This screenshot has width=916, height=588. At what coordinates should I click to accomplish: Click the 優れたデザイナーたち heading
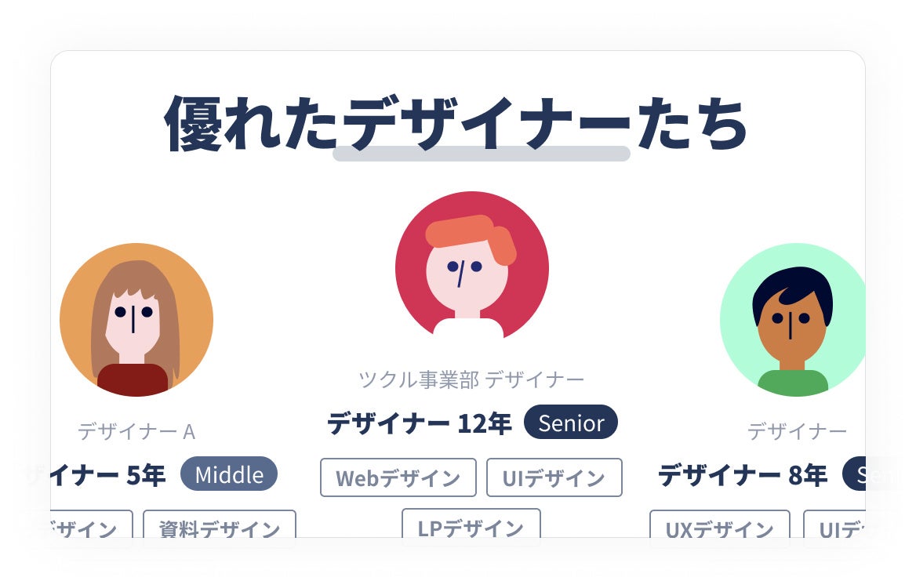[x=456, y=124]
